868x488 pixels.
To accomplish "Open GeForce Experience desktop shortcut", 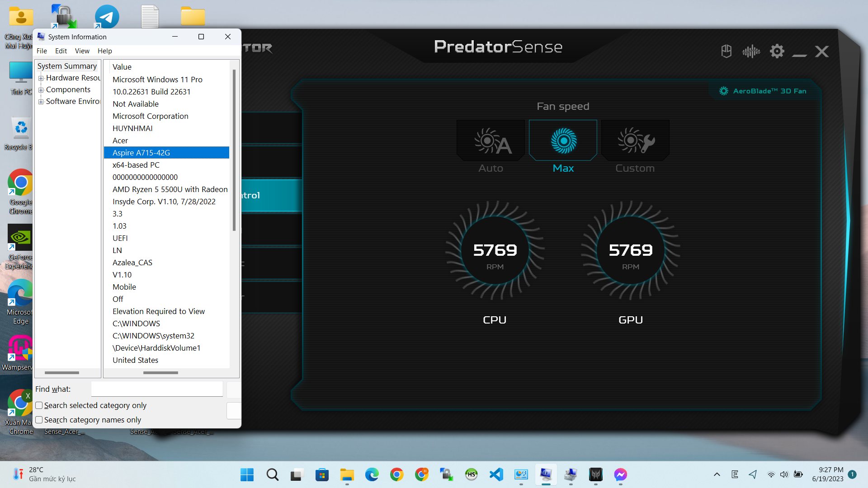I will coord(20,246).
